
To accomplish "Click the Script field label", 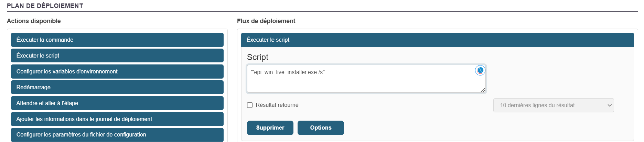I will tap(257, 57).
